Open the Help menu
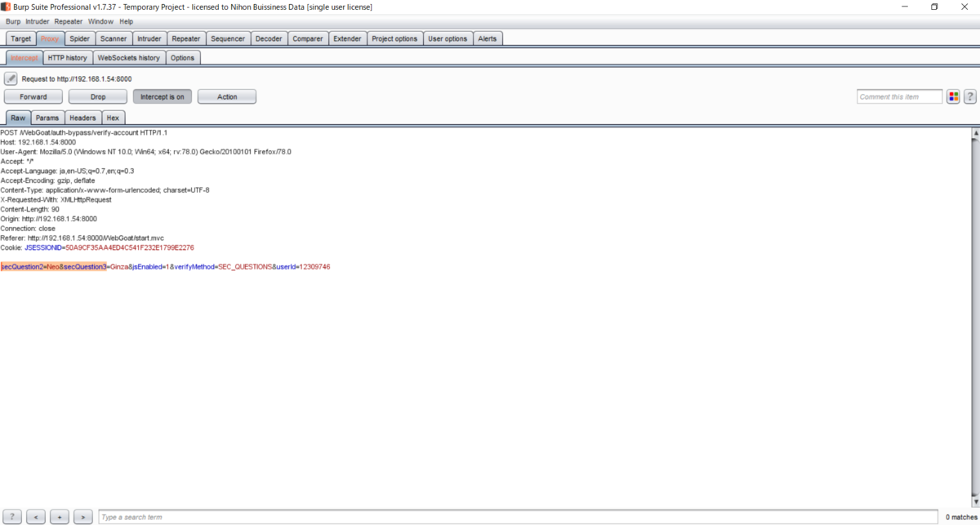This screenshot has width=980, height=525. 126,21
